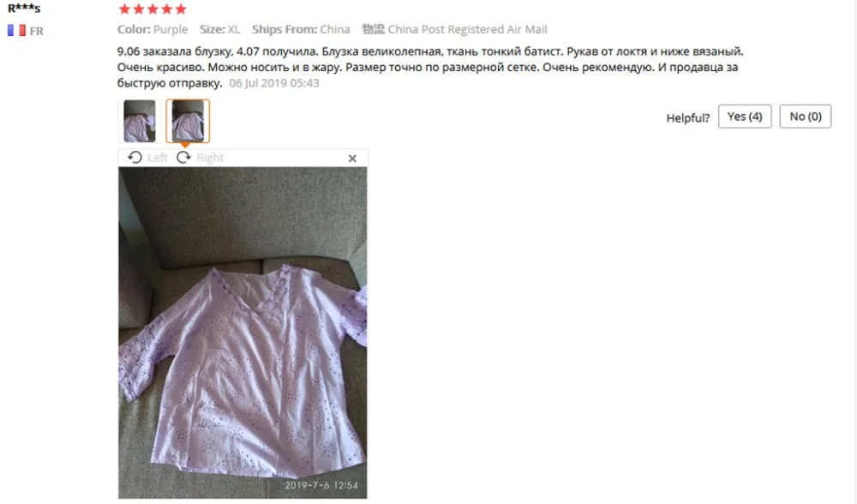Vote No (0) on review helpfulness
Image resolution: width=857 pixels, height=504 pixels.
point(805,117)
